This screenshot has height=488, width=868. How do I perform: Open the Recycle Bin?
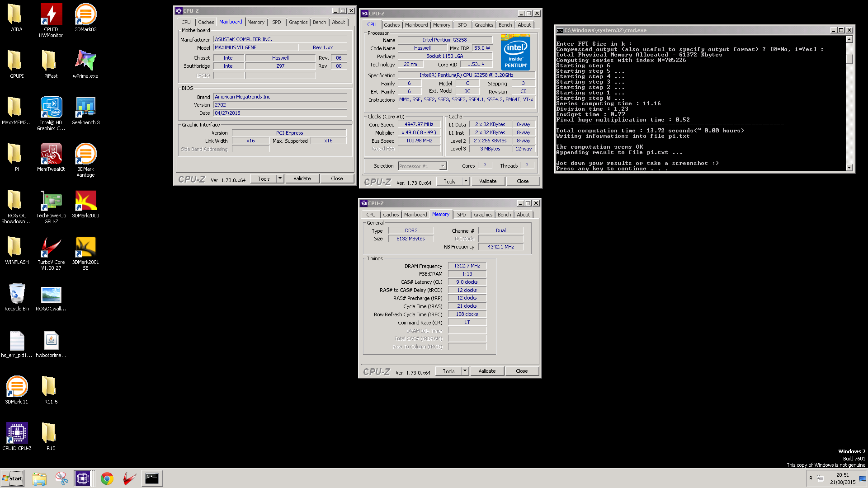[17, 297]
